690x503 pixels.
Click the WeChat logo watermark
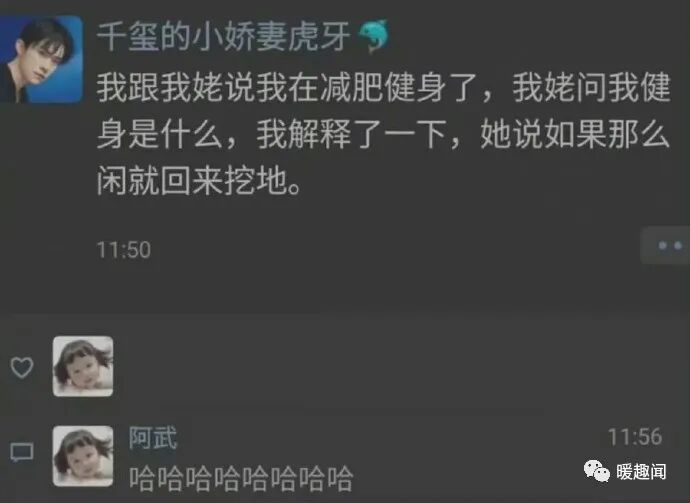[596, 471]
